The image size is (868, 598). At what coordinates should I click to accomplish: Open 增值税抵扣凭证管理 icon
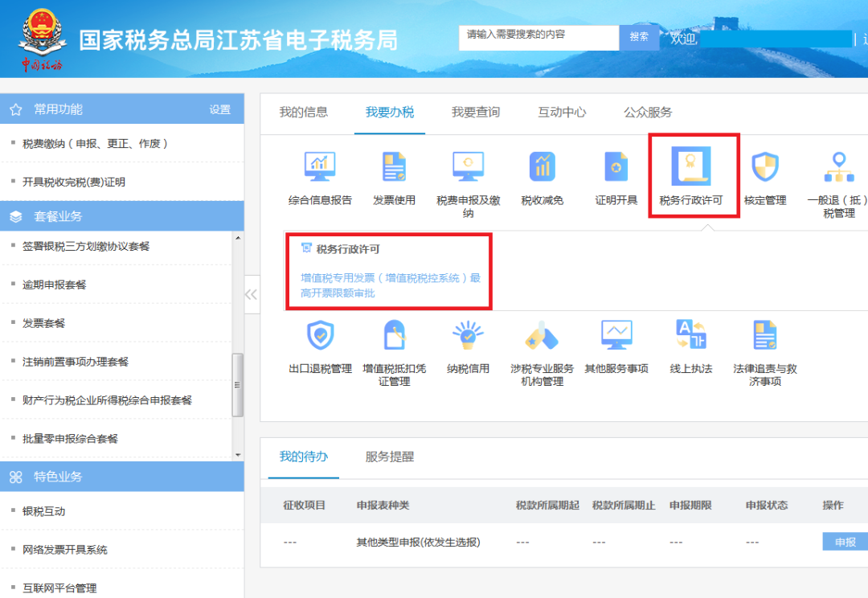point(394,335)
